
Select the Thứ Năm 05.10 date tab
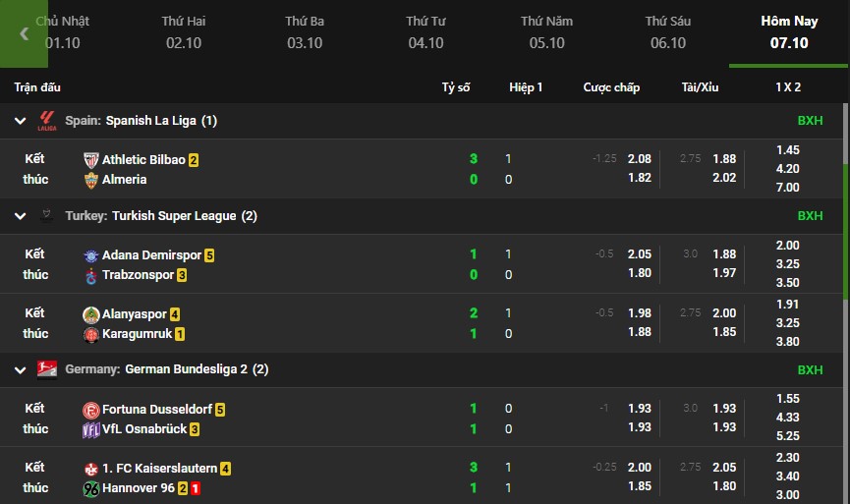click(546, 32)
